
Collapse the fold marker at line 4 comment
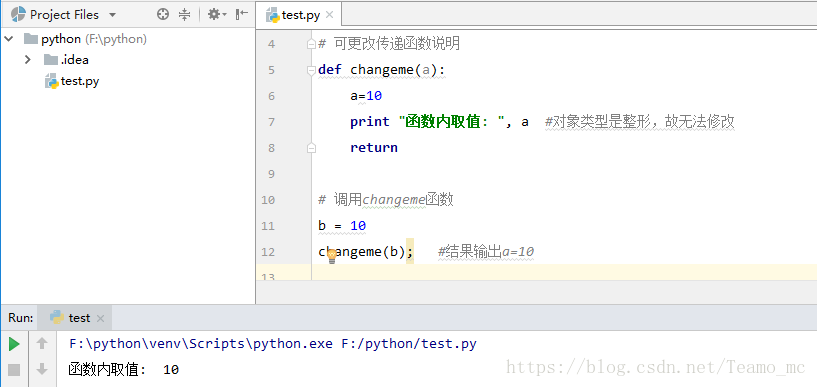point(312,43)
